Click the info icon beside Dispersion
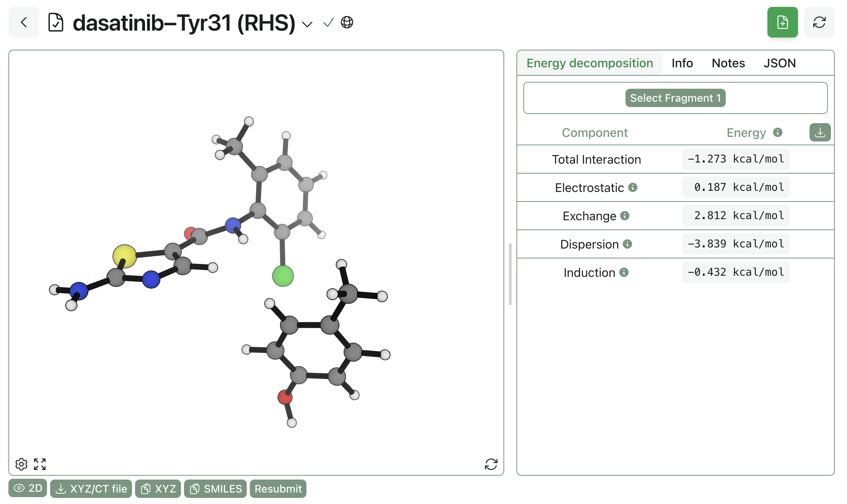Image resolution: width=847 pixels, height=504 pixels. [627, 244]
